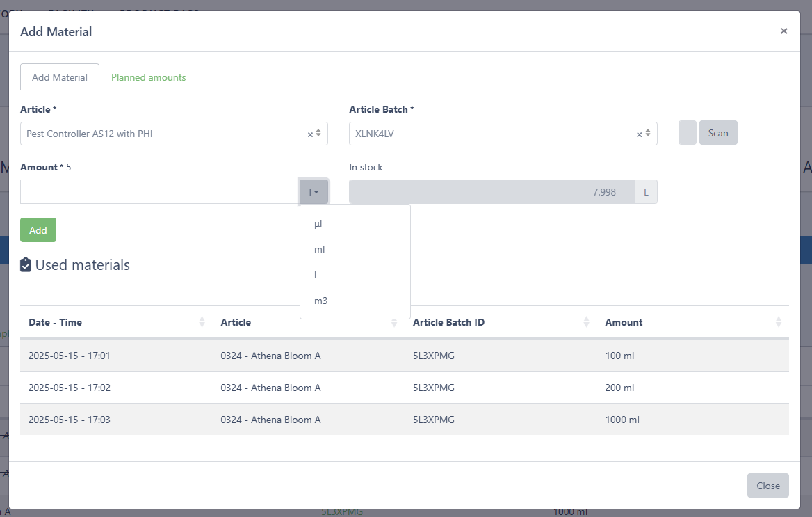The width and height of the screenshot is (812, 517).
Task: Sort table by Amount column arrows
Action: coord(779,322)
